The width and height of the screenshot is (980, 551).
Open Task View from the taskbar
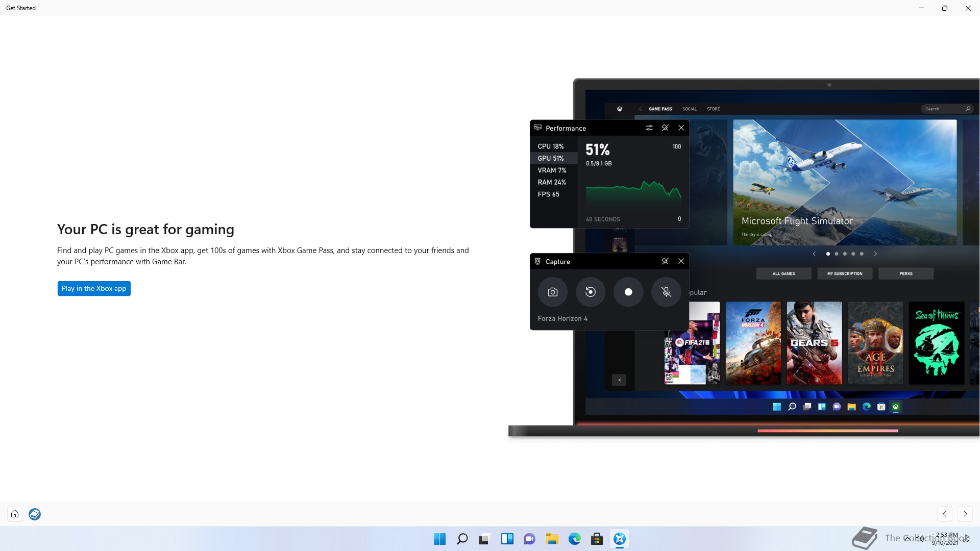point(484,539)
